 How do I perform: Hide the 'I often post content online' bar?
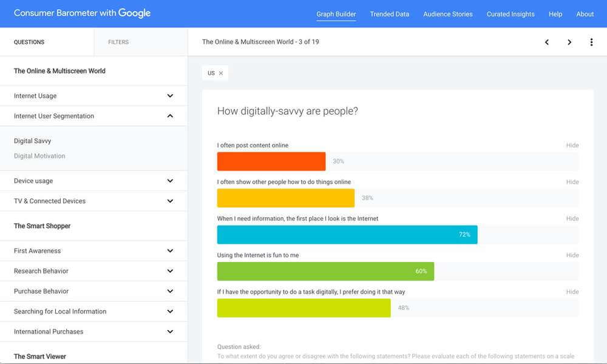(572, 146)
